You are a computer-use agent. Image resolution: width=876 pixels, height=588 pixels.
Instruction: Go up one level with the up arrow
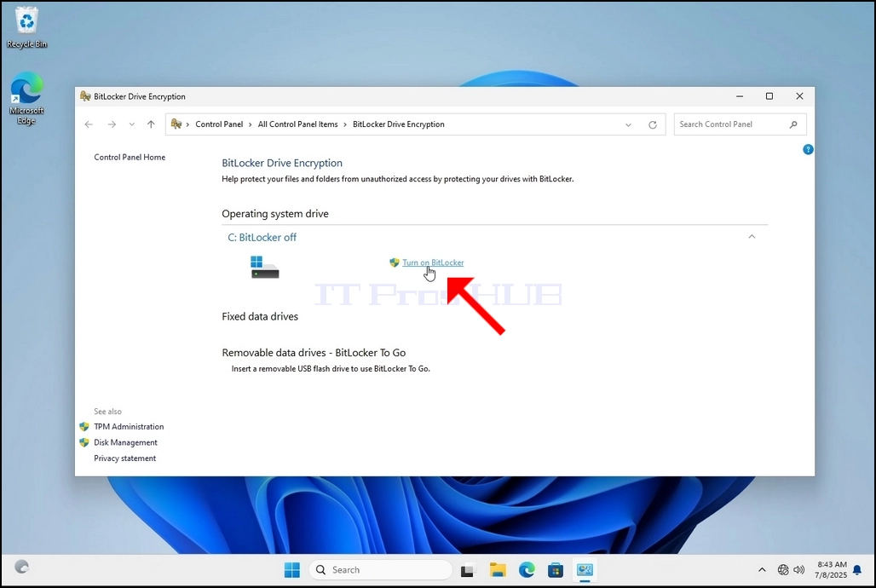point(151,124)
